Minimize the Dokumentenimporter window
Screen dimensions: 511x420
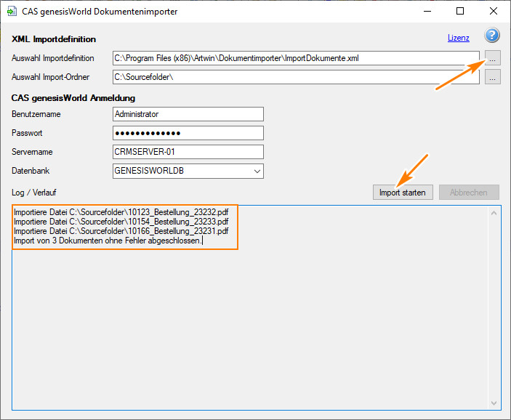(427, 11)
